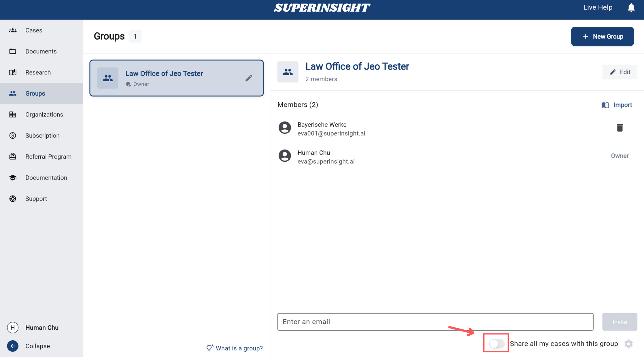Open Documents in the sidebar
The image size is (644, 357).
pyautogui.click(x=42, y=51)
